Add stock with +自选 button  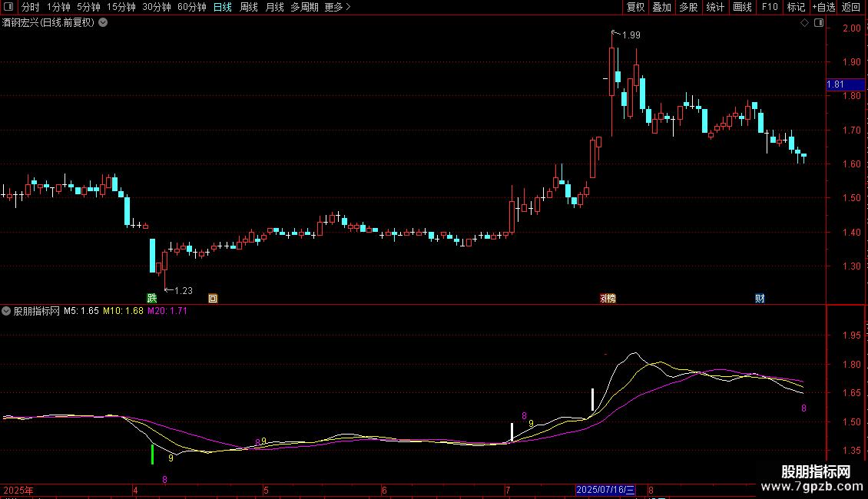pos(823,7)
